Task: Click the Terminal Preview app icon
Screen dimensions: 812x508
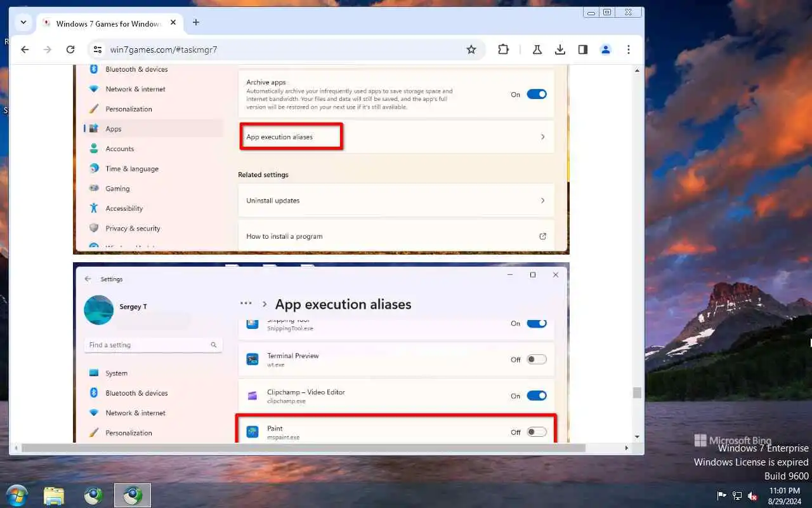Action: pyautogui.click(x=252, y=359)
